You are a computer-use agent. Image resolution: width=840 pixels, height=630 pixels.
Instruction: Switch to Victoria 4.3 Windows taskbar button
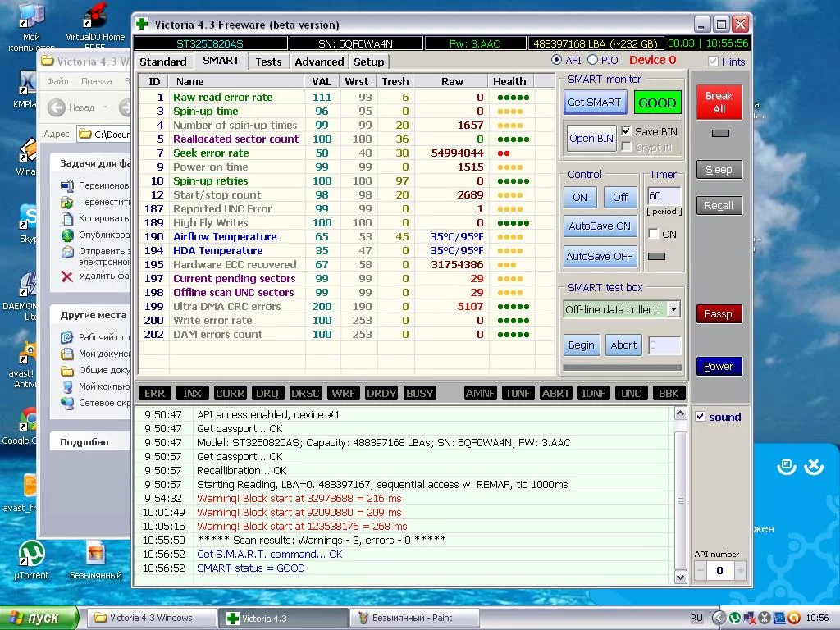152,618
